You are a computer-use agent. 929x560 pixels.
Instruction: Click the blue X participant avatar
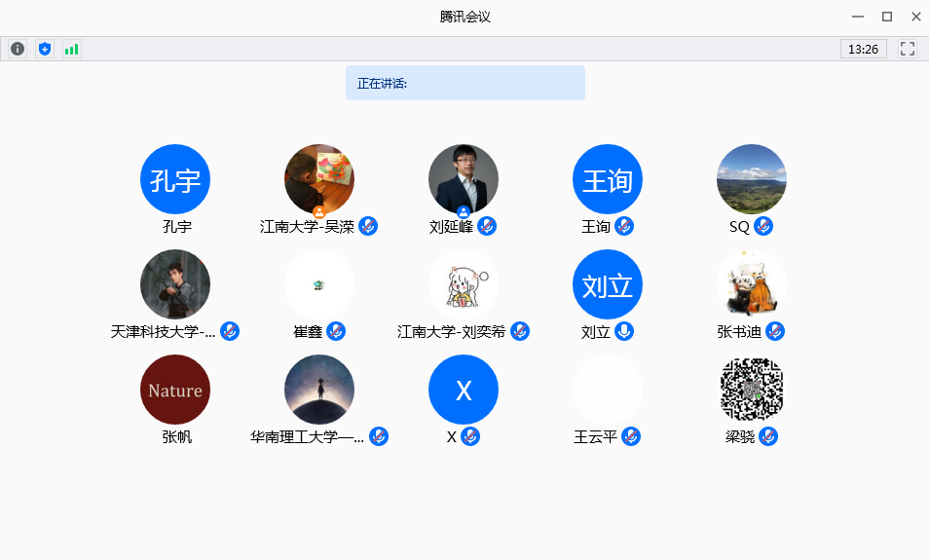coord(464,390)
